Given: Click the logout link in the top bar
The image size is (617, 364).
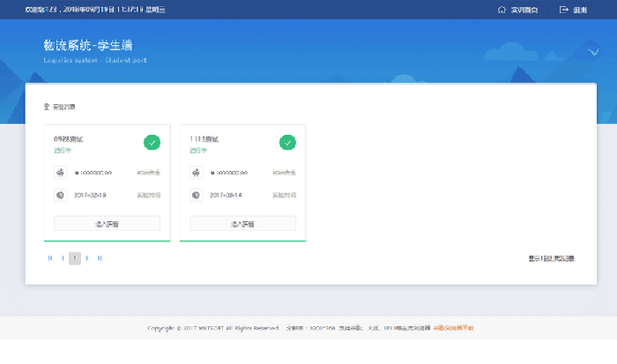Looking at the screenshot, I should coord(574,10).
